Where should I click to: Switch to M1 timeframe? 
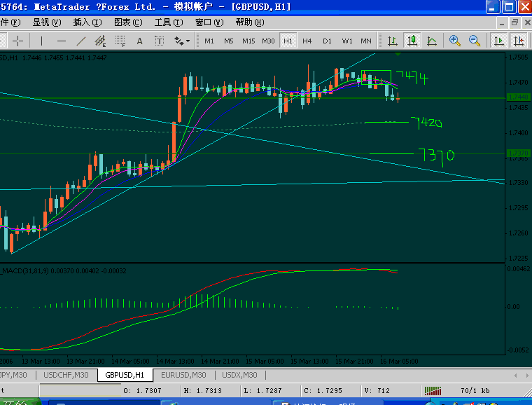(209, 41)
